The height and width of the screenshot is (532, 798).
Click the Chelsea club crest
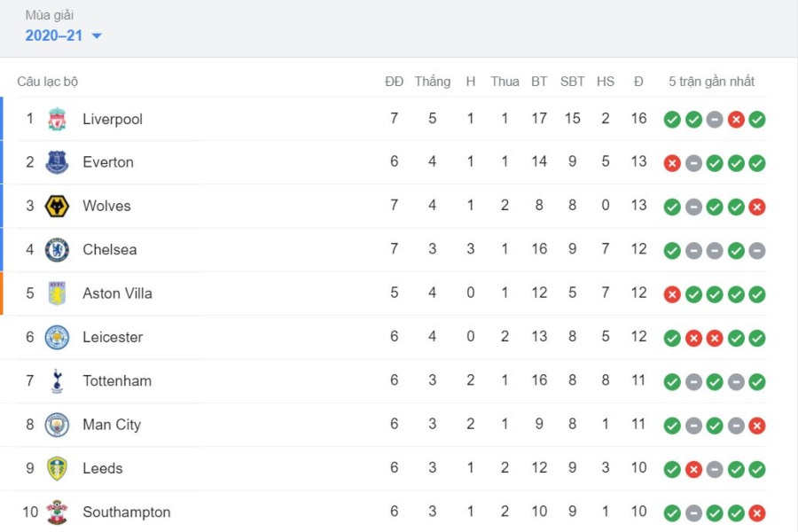point(58,249)
